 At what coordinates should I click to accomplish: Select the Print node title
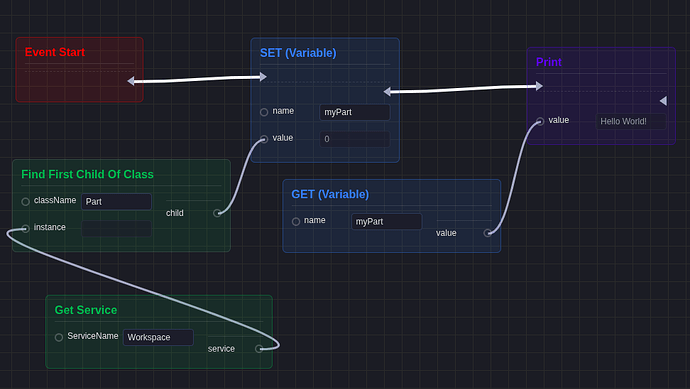548,62
